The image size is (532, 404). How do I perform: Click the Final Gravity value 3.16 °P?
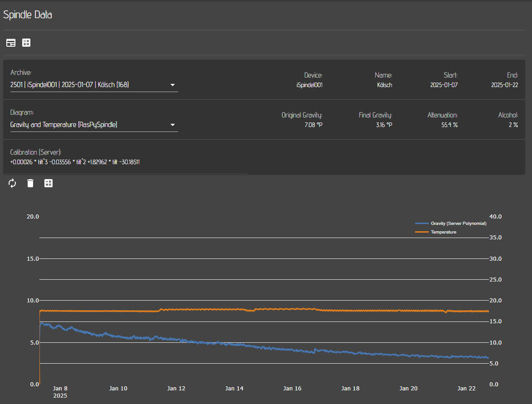[x=383, y=125]
